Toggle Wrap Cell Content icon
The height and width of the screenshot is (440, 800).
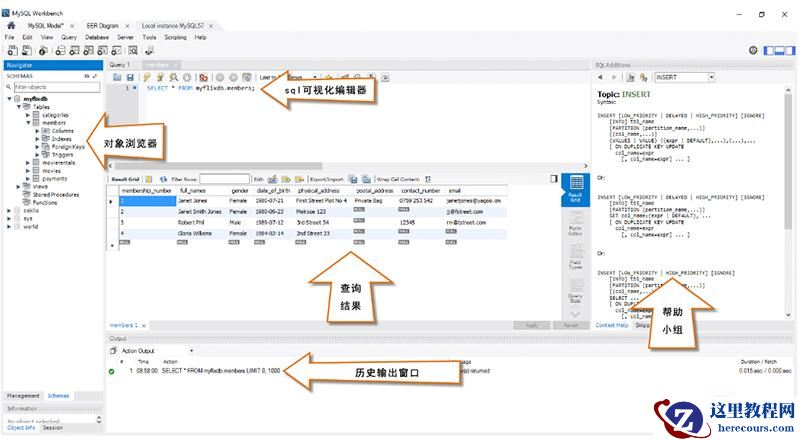(428, 179)
